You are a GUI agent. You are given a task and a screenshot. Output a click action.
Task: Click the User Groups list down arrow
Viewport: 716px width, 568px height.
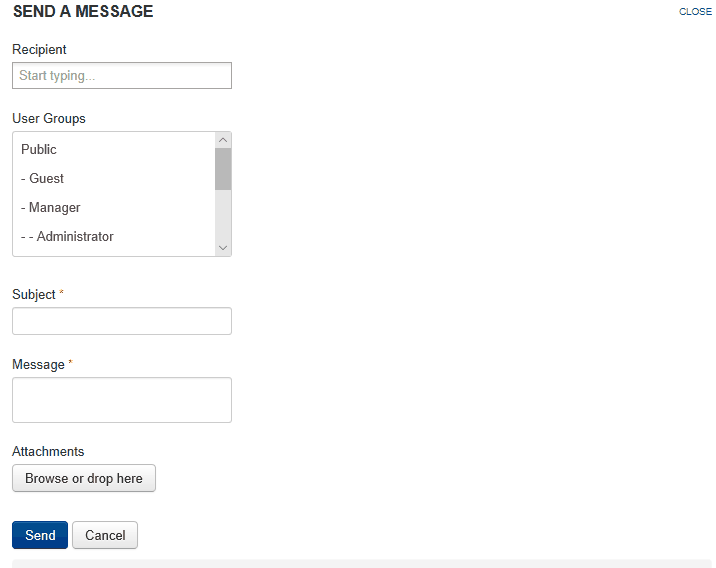223,248
